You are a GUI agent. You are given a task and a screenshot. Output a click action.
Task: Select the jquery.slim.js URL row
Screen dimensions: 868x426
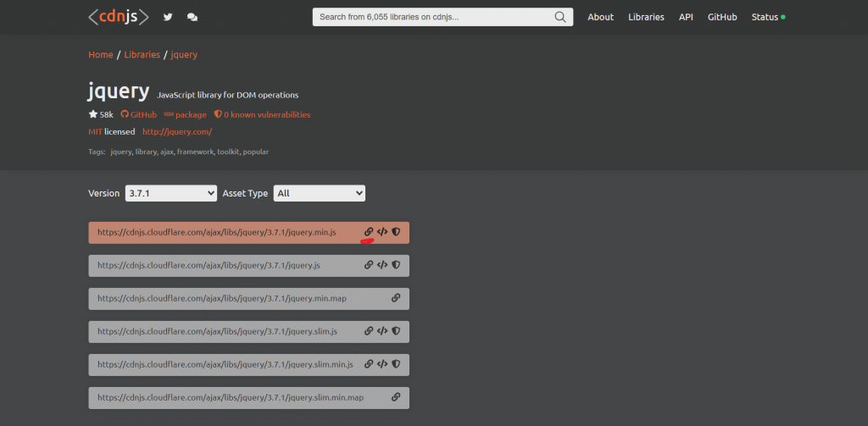(x=248, y=331)
